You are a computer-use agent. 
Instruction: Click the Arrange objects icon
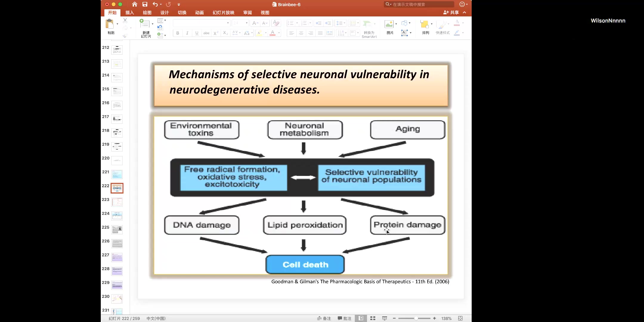(424, 24)
